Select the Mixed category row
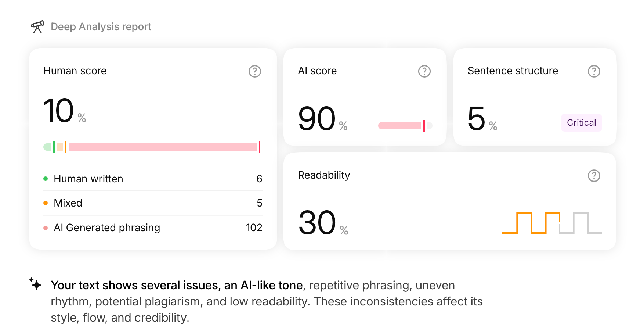 click(x=153, y=203)
